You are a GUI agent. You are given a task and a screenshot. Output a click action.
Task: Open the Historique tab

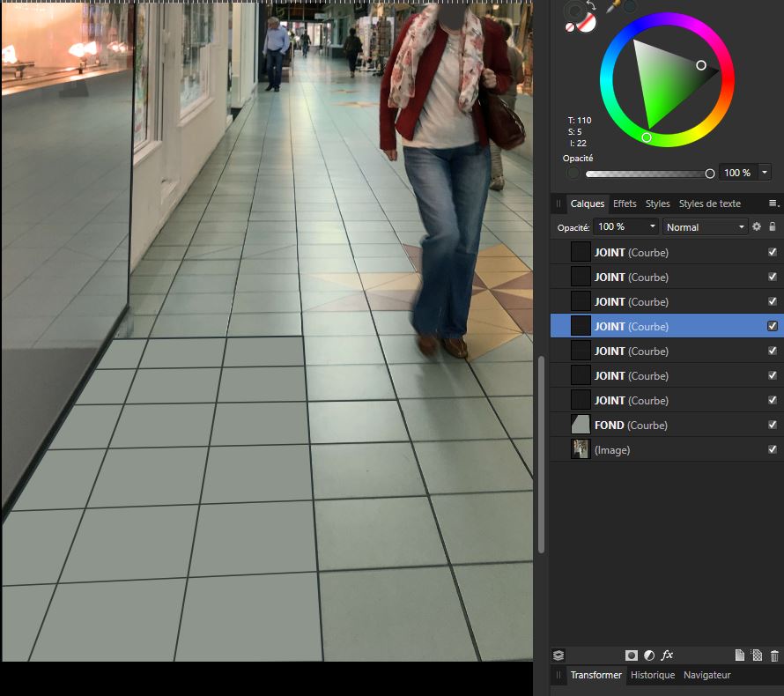point(653,675)
